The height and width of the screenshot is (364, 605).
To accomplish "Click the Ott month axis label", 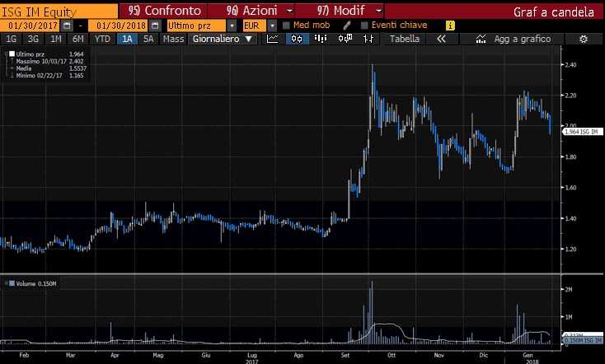I will click(x=392, y=355).
